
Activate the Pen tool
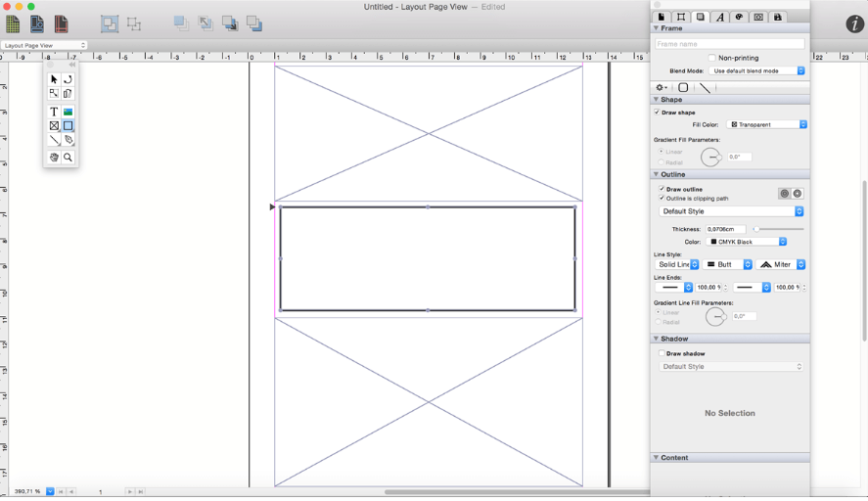(x=68, y=140)
